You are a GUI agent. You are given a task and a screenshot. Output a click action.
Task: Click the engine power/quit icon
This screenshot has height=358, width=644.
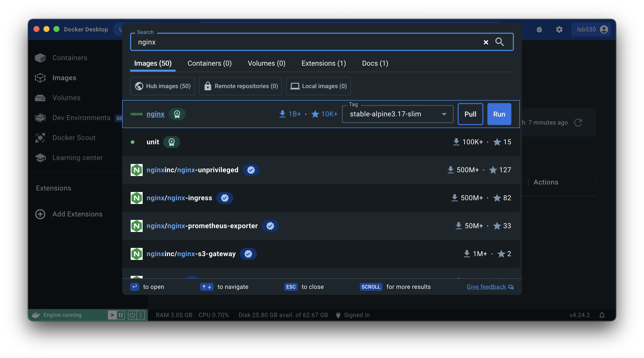pyautogui.click(x=132, y=315)
